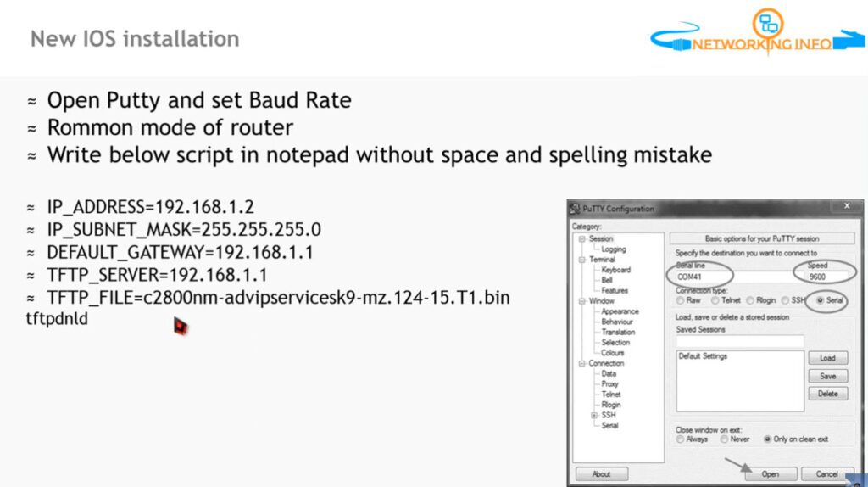Image resolution: width=868 pixels, height=487 pixels.
Task: Close the PuTTY Configuration dialog
Action: tap(847, 206)
